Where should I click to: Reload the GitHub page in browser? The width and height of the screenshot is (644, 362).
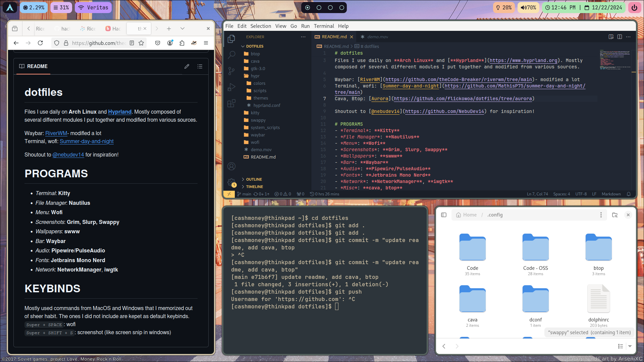pos(40,43)
